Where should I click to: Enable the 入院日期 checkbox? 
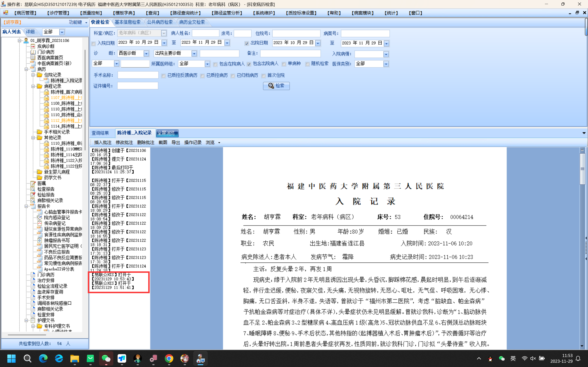point(93,44)
